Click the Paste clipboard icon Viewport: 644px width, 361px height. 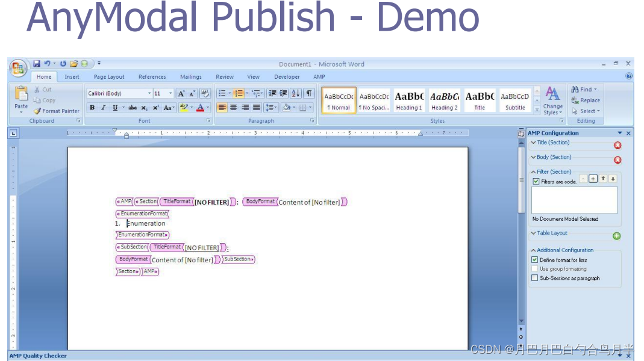(21, 93)
